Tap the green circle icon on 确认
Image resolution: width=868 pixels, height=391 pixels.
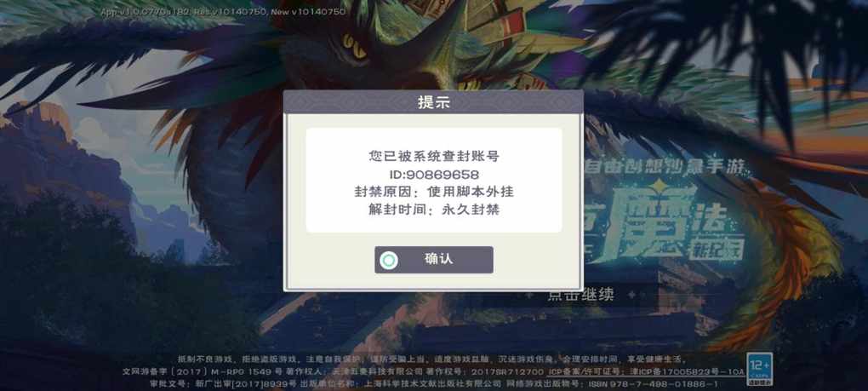390,260
